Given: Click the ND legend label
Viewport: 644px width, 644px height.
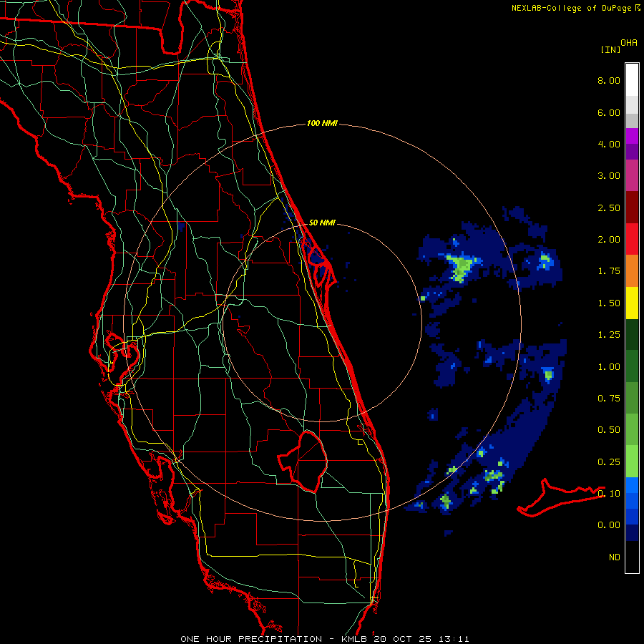Looking at the screenshot, I should [615, 557].
